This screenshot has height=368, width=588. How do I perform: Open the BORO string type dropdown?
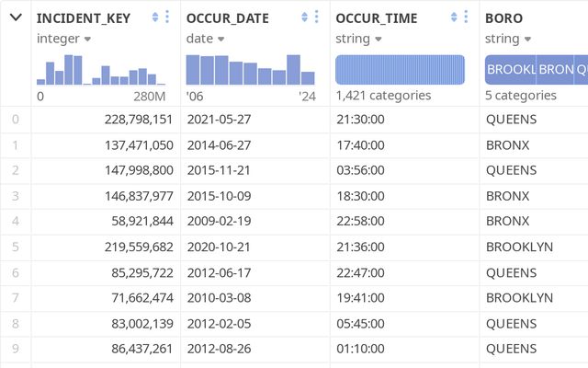507,39
